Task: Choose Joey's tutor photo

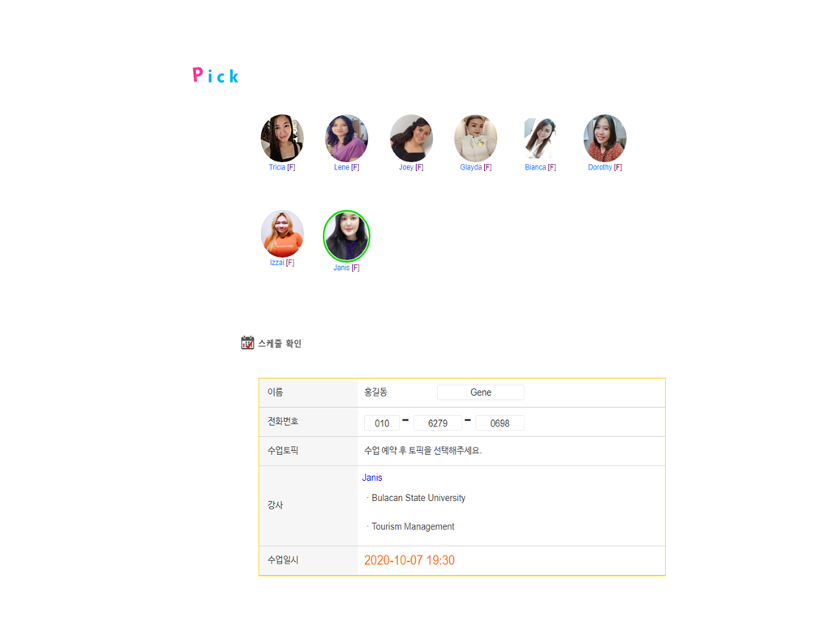Action: point(411,138)
